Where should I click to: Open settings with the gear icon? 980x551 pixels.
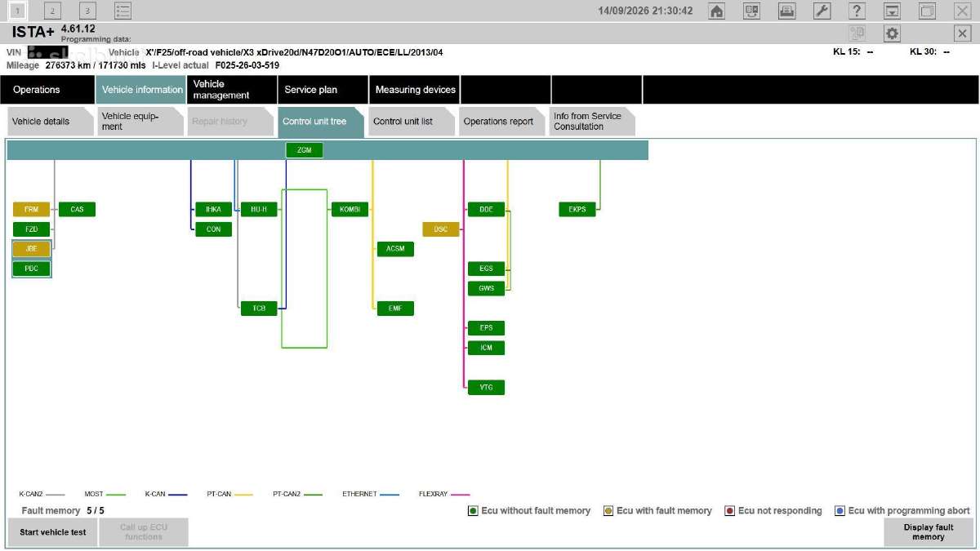pyautogui.click(x=892, y=33)
